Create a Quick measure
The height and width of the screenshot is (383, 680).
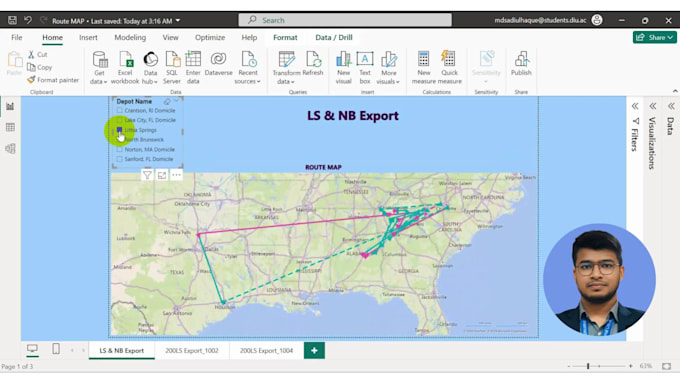click(449, 68)
